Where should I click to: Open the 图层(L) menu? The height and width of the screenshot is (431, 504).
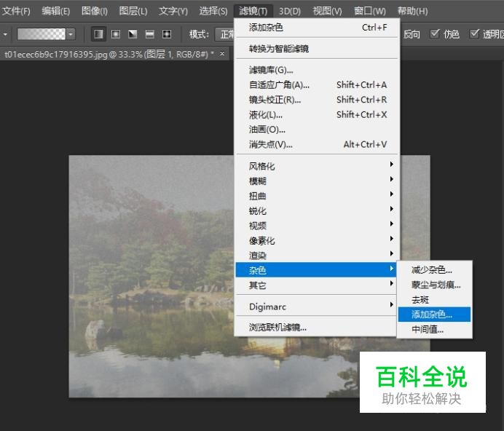tap(133, 11)
